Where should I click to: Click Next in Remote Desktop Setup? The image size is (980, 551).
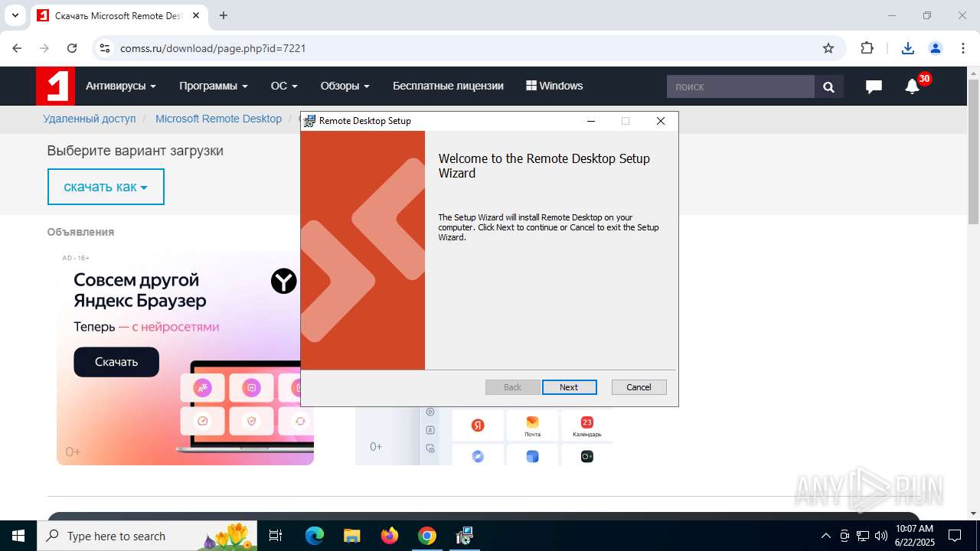569,387
